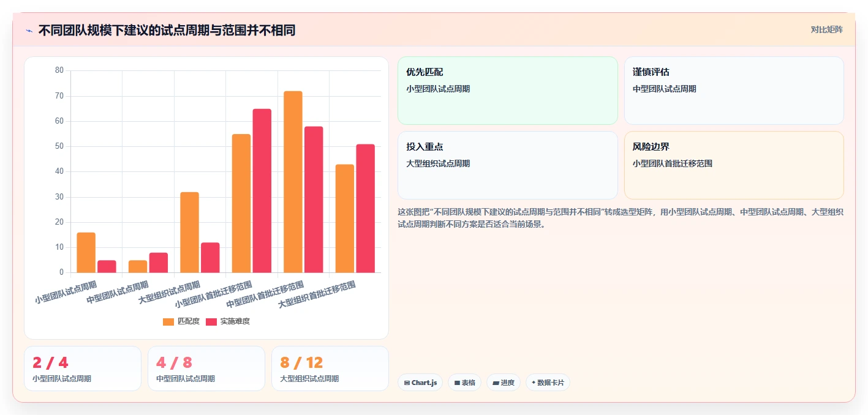Click red 实施难度 bar for 中型团队试点周期
The height and width of the screenshot is (415, 868).
point(159,263)
